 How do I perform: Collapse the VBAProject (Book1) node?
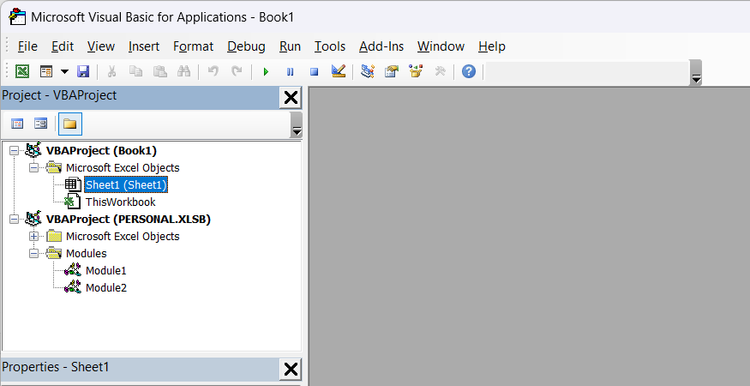click(x=14, y=151)
